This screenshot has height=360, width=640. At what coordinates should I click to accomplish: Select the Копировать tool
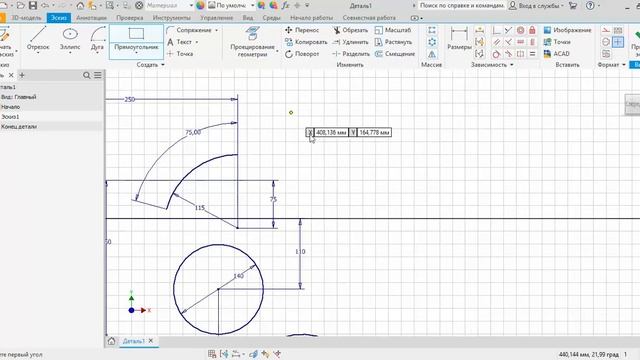(x=306, y=42)
